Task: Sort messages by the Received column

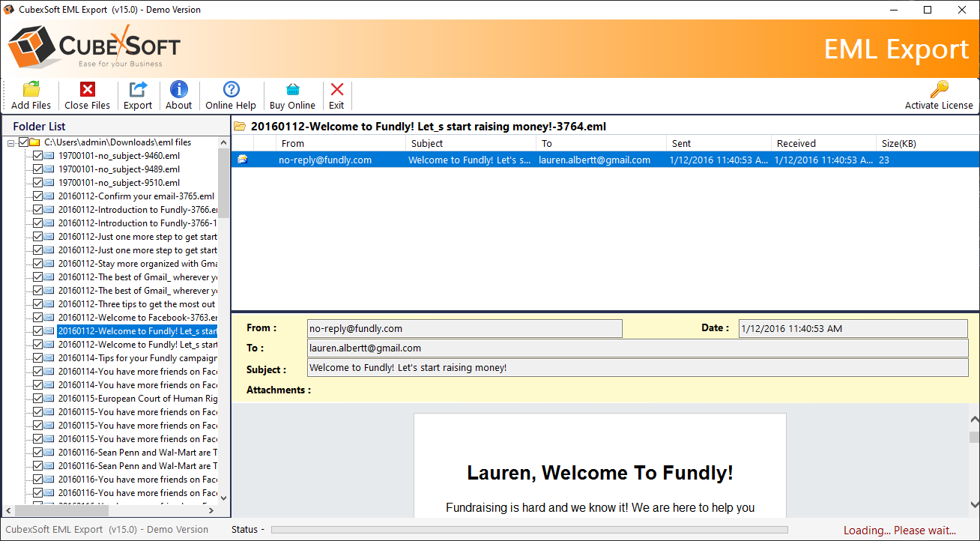Action: pyautogui.click(x=823, y=143)
